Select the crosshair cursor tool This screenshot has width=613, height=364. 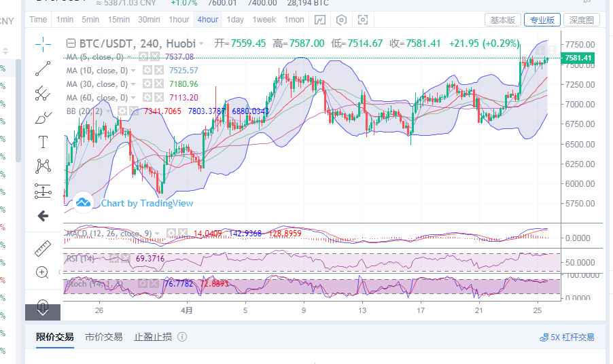(x=43, y=45)
